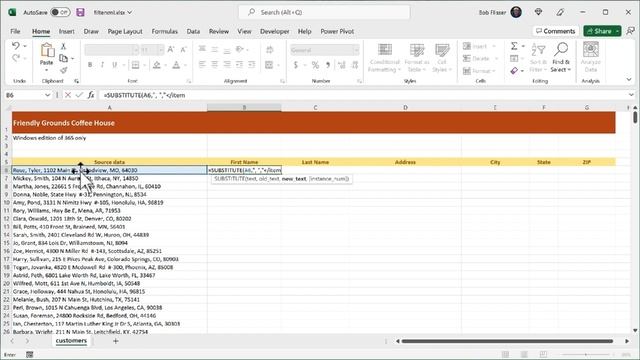640x360 pixels.
Task: Open Cell Styles gallery
Action: click(x=442, y=58)
